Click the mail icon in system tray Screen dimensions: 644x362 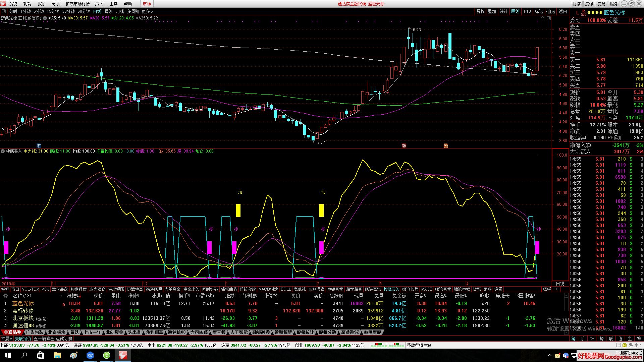pos(557,356)
